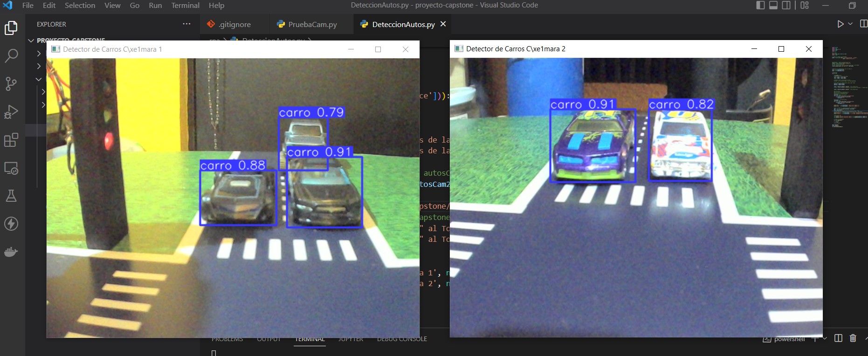Viewport: 868px width, 356px height.
Task: Open the Docker view in activity bar
Action: [x=11, y=252]
